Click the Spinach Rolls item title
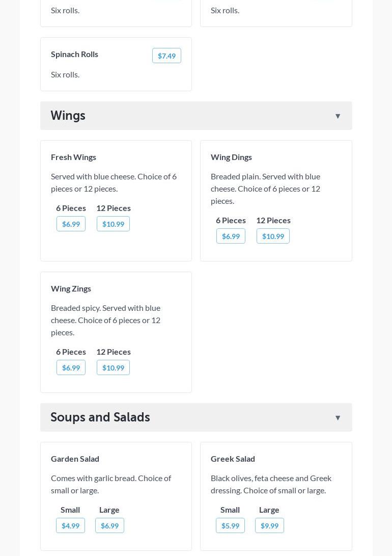 coord(74,54)
